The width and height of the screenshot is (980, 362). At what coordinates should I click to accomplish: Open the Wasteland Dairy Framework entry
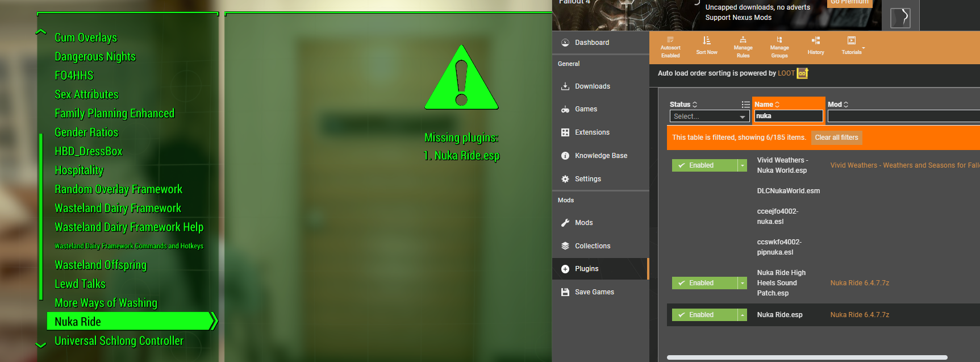pos(118,208)
